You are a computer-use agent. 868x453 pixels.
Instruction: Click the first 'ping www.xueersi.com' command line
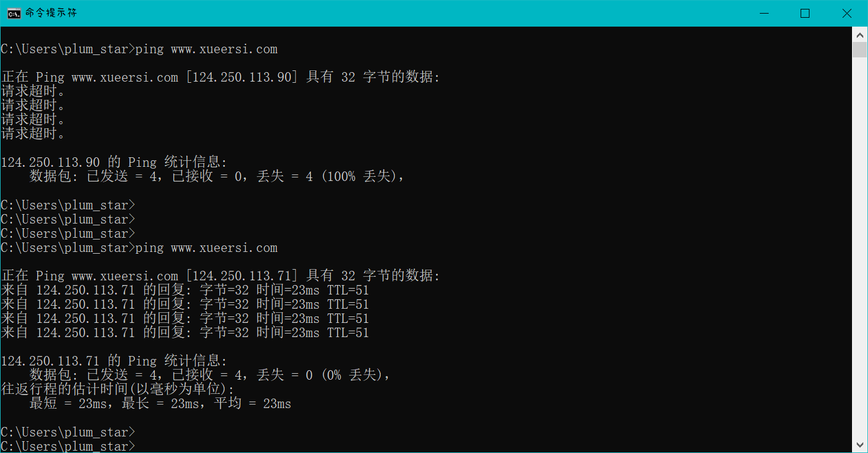pyautogui.click(x=139, y=49)
